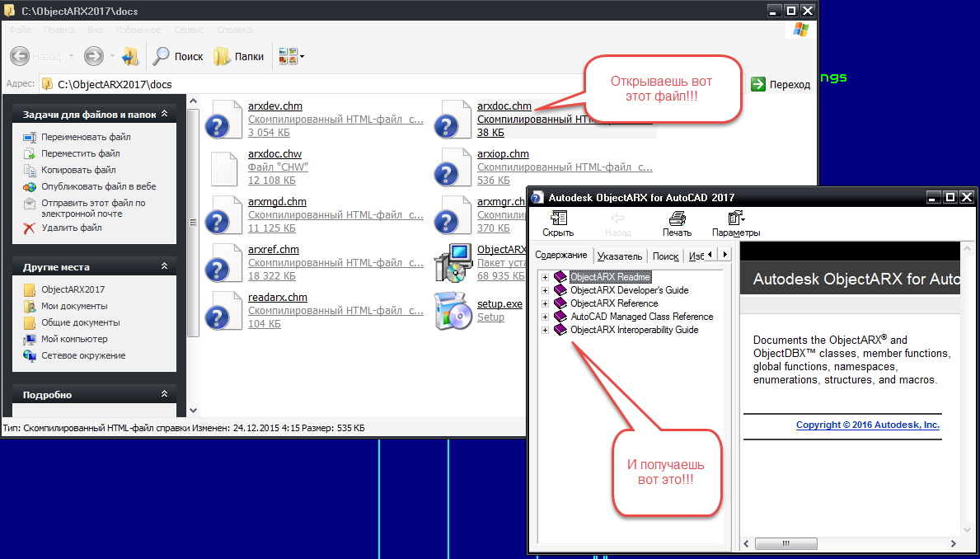This screenshot has width=980, height=559.
Task: Click the Back arrow icon in Explorer
Action: [x=20, y=56]
